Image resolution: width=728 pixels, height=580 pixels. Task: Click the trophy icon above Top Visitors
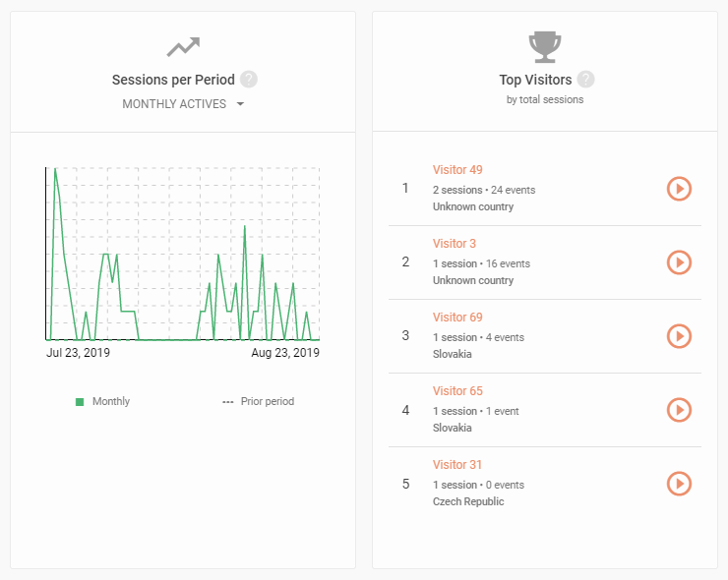pyautogui.click(x=545, y=47)
